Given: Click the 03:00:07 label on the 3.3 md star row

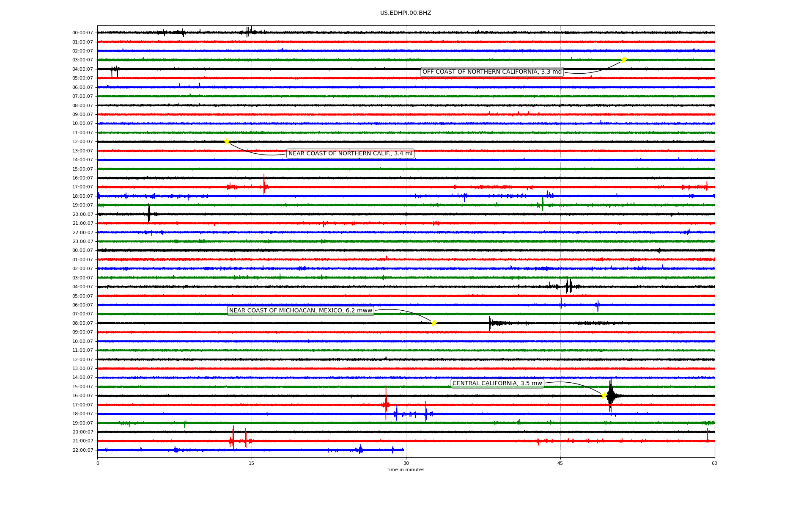Looking at the screenshot, I should [x=82, y=60].
